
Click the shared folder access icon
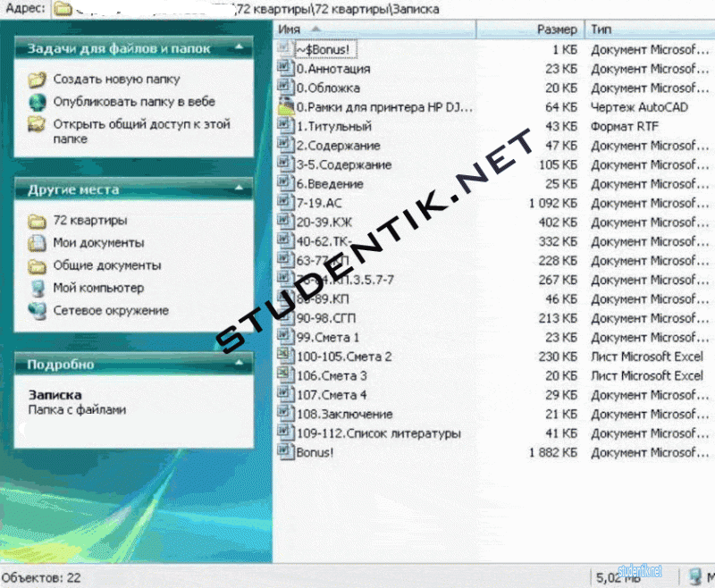pos(37,124)
